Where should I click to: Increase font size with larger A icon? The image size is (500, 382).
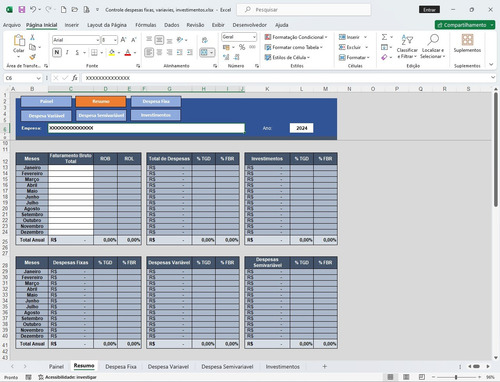[123, 40]
